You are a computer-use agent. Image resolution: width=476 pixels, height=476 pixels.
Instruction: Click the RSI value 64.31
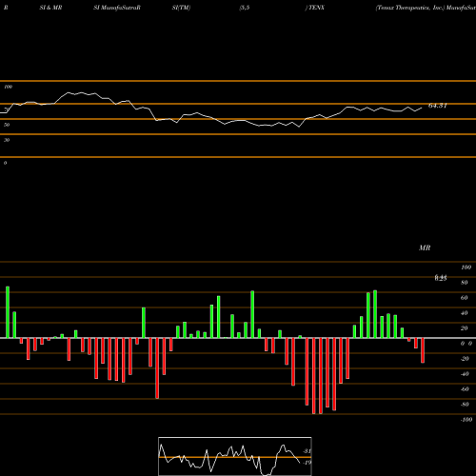[x=438, y=106]
